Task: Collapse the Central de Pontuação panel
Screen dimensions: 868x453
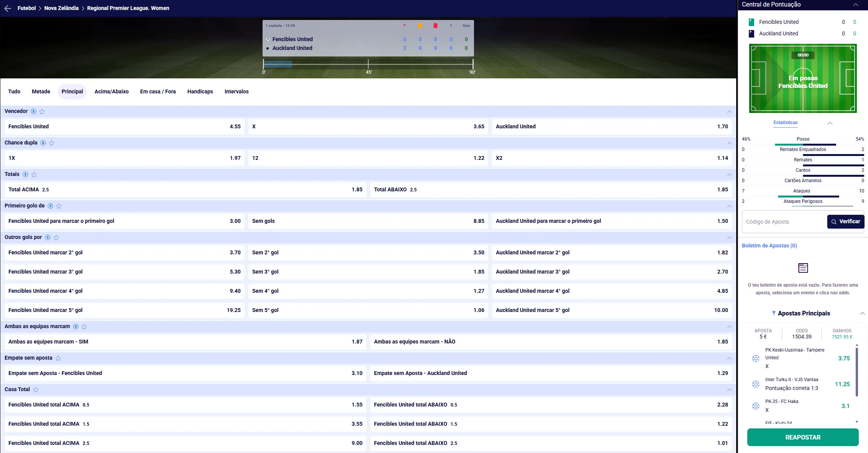Action: (x=856, y=5)
